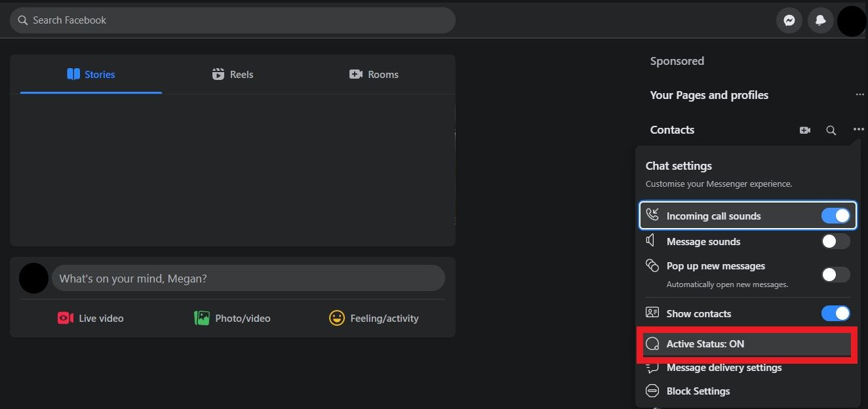
Task: Click the Sponsored label
Action: pyautogui.click(x=677, y=61)
